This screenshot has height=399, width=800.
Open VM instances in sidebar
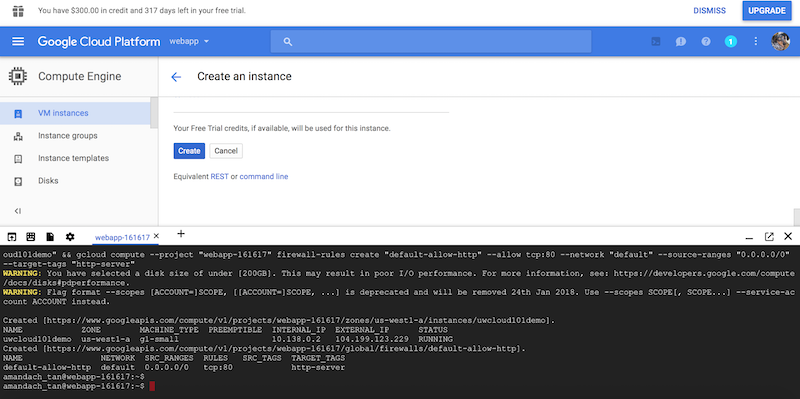[x=75, y=113]
